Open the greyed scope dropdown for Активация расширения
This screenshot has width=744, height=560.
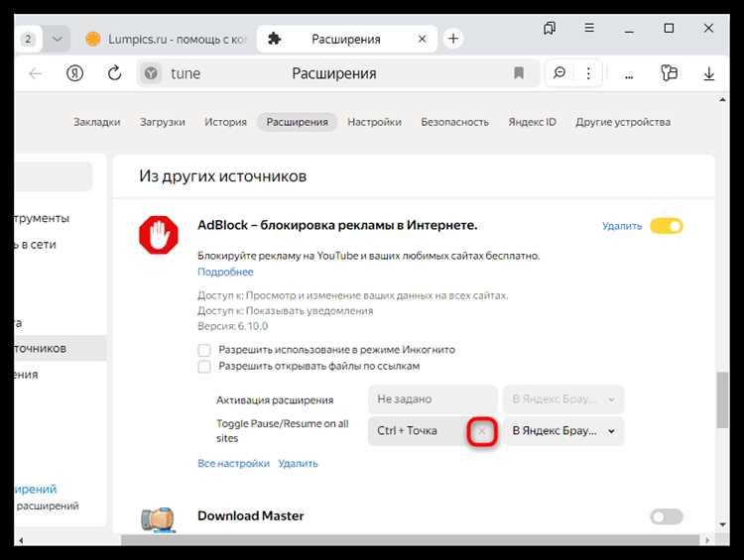point(563,399)
